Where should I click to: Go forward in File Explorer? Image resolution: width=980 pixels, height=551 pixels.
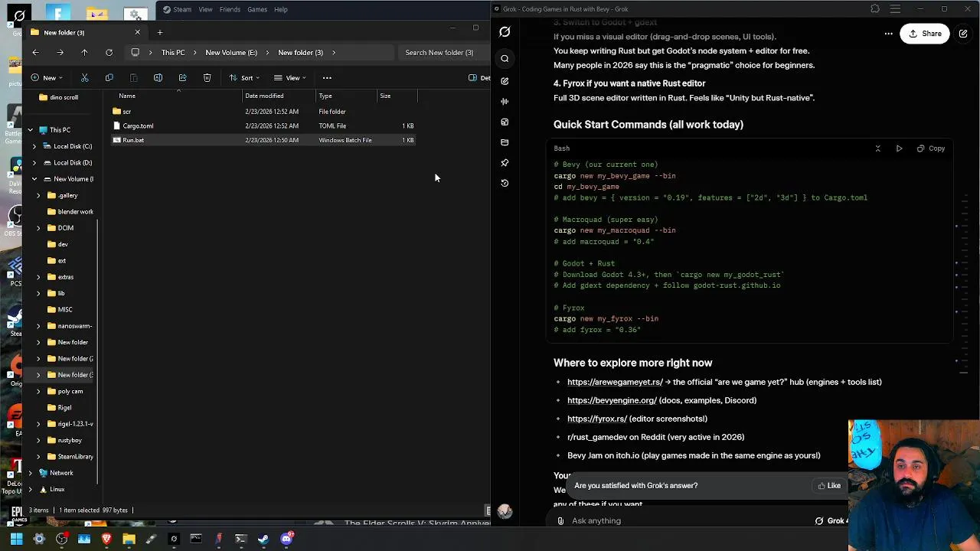pyautogui.click(x=60, y=53)
